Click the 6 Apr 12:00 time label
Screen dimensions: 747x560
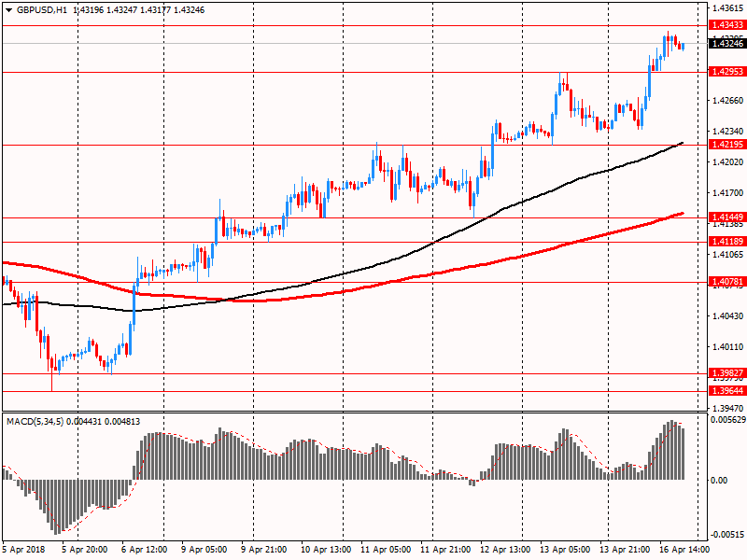(x=145, y=550)
